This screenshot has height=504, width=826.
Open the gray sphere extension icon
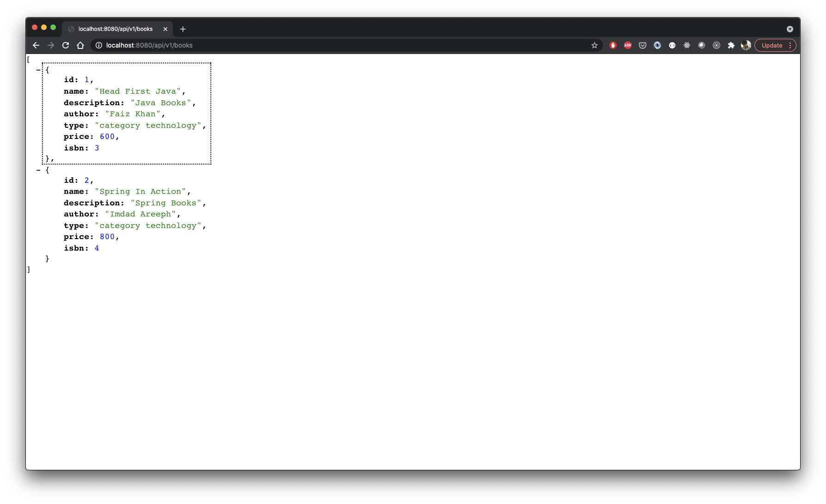(702, 45)
